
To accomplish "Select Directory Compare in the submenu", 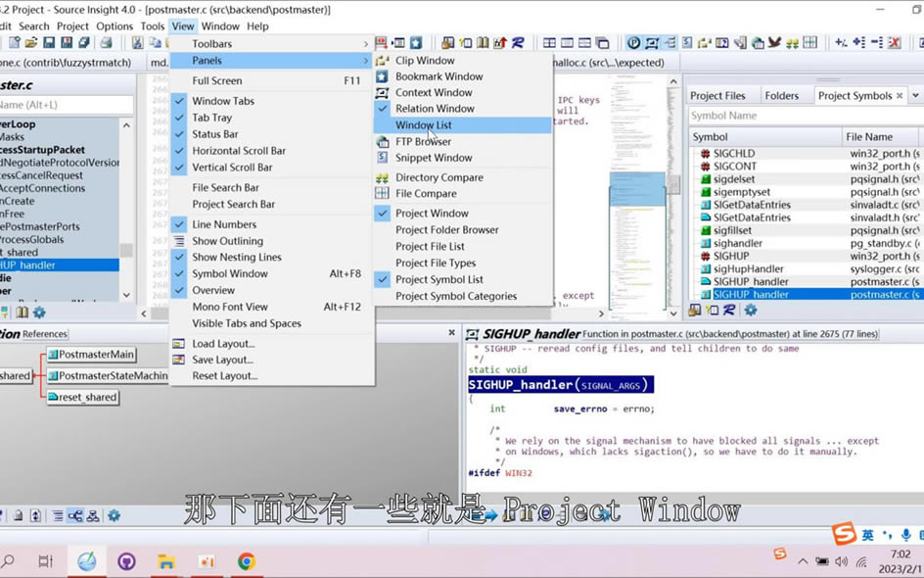I will tap(463, 177).
